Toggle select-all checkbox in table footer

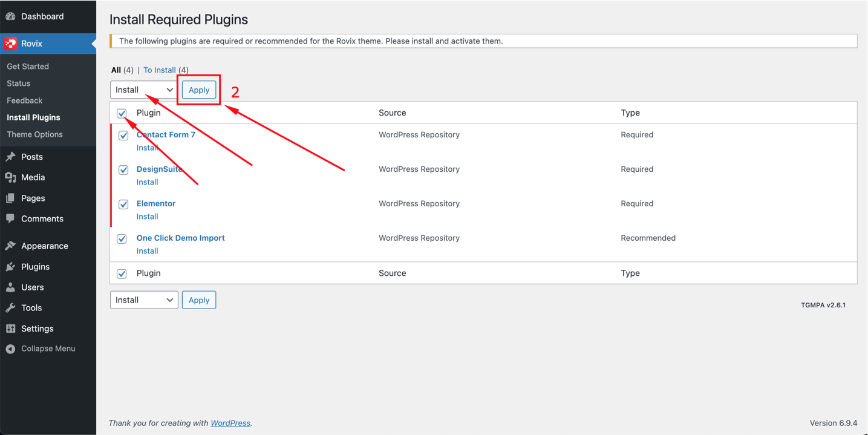(x=122, y=273)
